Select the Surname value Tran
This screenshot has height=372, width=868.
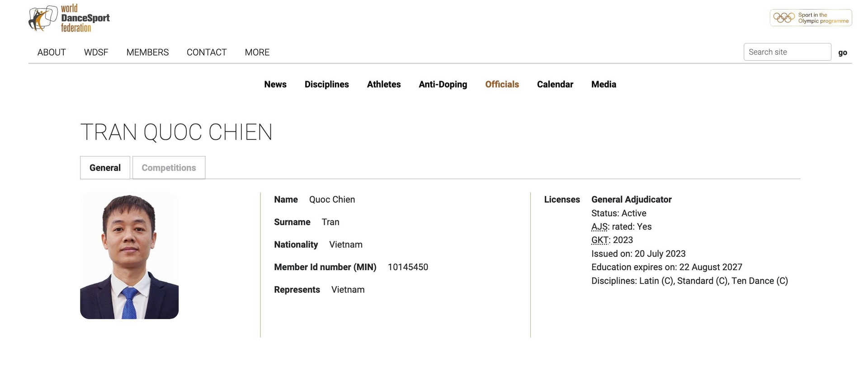(330, 222)
